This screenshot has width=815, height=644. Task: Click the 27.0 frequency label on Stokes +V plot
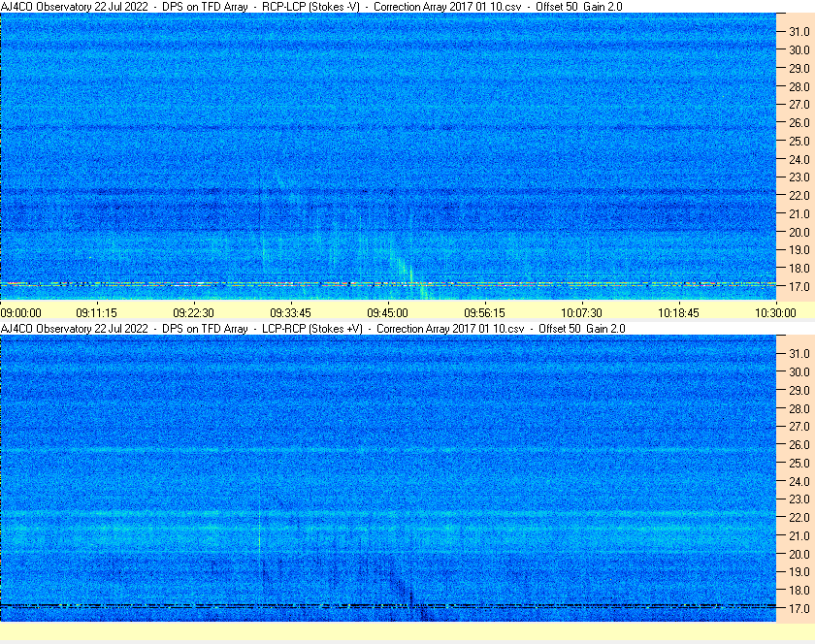click(x=799, y=426)
